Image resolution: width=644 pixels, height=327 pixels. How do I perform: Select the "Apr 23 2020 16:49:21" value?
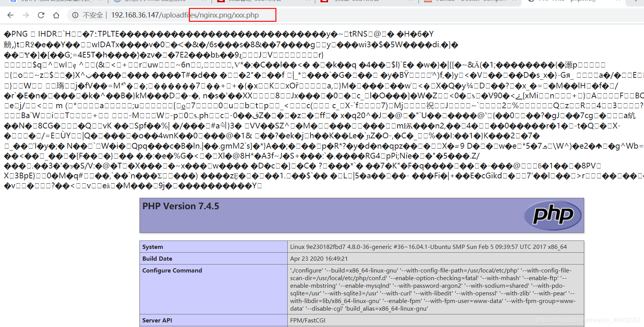click(x=319, y=258)
